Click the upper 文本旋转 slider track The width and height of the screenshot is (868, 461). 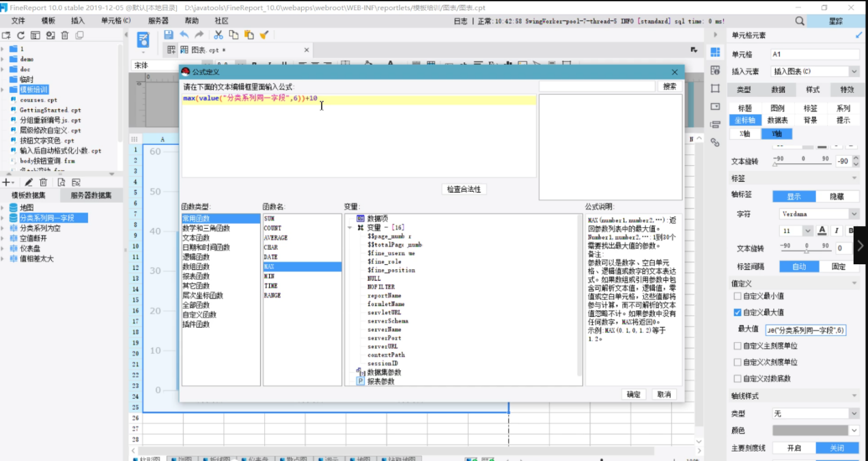pos(803,164)
